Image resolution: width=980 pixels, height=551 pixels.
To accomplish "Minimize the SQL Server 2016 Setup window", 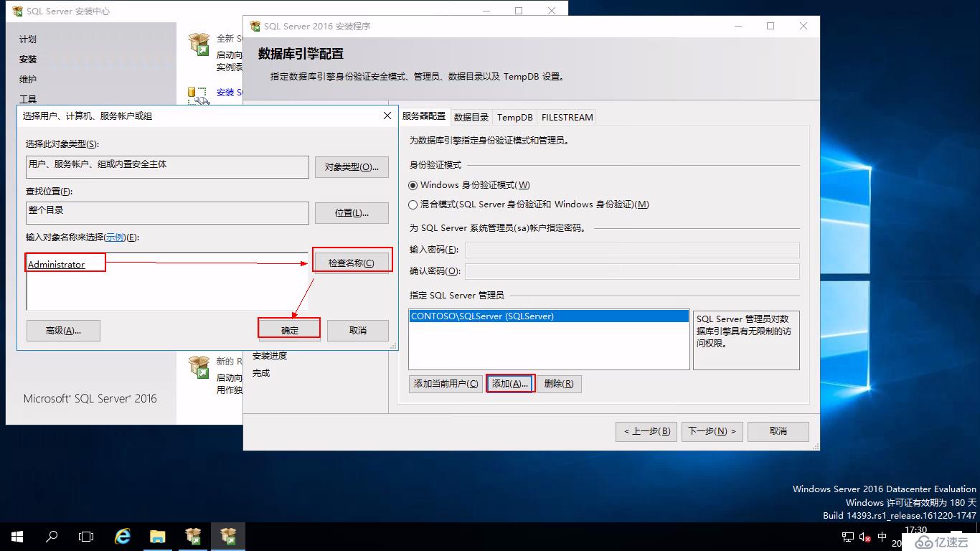I will pyautogui.click(x=738, y=26).
